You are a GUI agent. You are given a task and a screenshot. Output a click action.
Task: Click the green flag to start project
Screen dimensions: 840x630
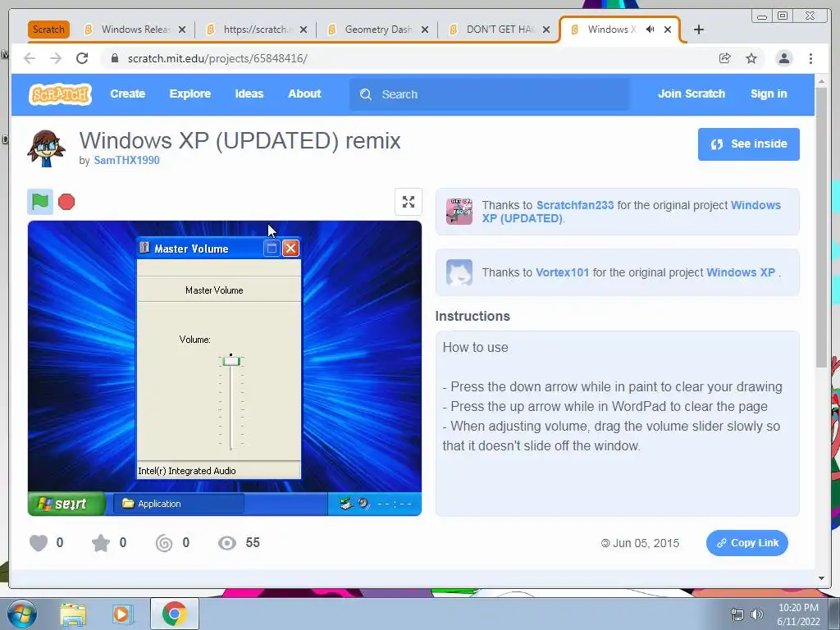tap(40, 202)
